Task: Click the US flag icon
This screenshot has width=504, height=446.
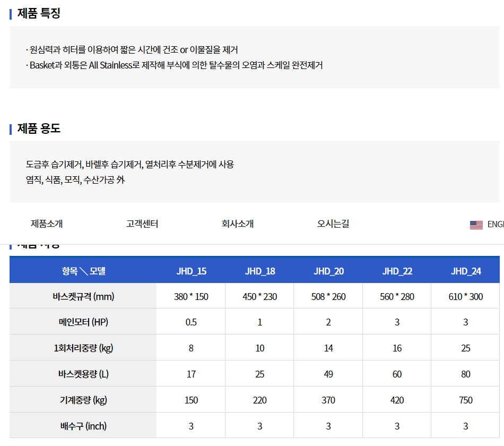Action: (476, 225)
